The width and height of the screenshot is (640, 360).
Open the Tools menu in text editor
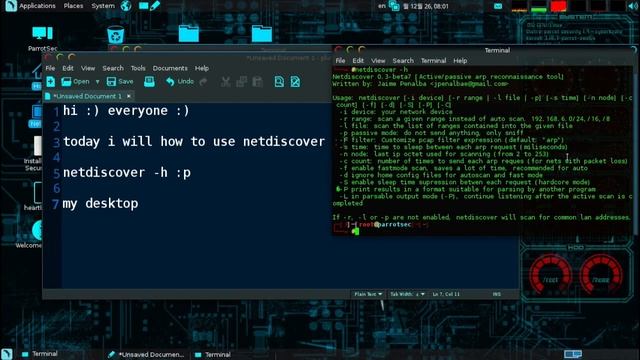pyautogui.click(x=138, y=68)
